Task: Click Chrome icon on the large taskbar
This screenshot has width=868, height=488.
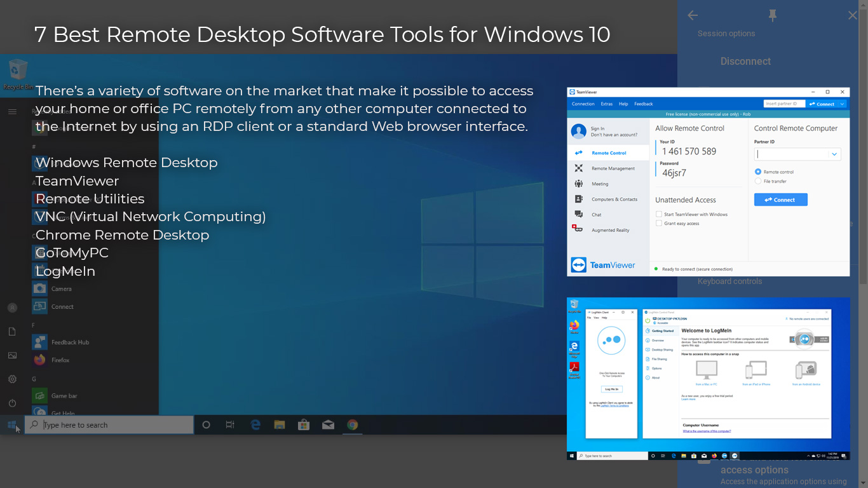Action: 352,425
